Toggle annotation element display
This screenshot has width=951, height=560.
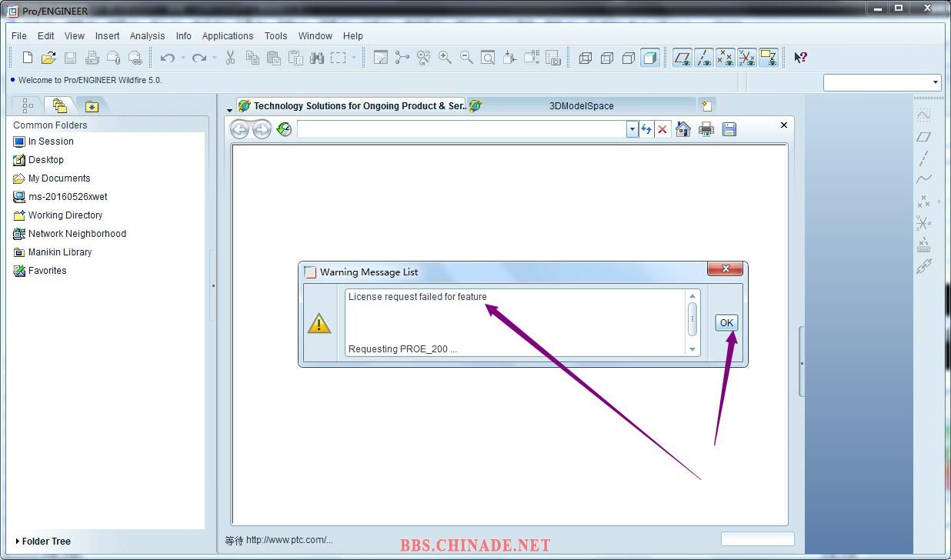pos(769,58)
